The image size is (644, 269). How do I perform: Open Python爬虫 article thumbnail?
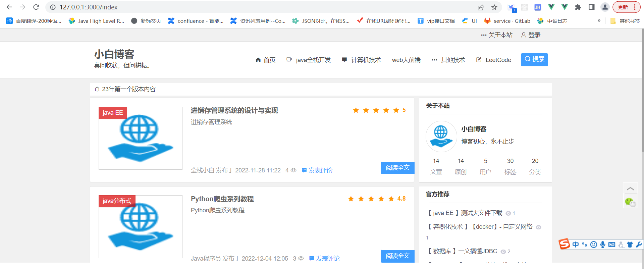[141, 226]
